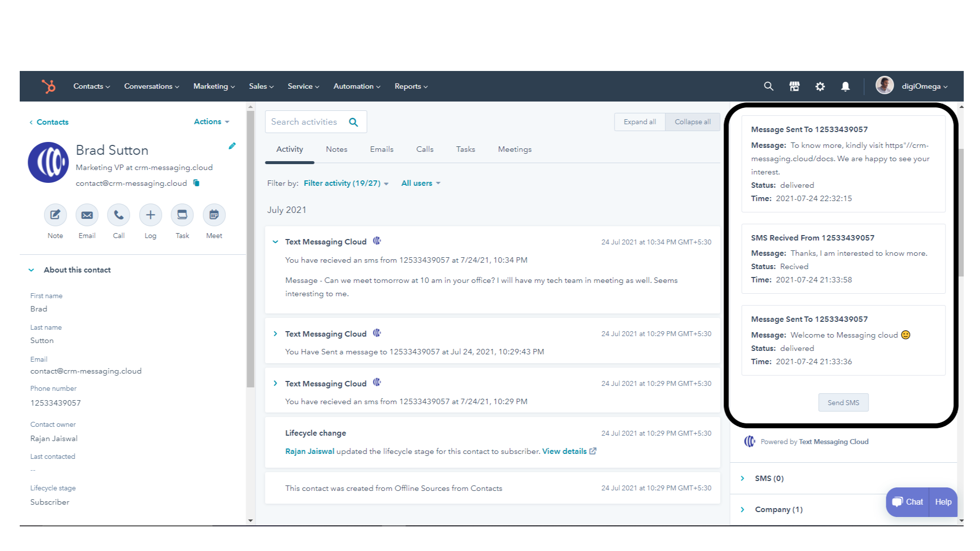
Task: Click the magnifier inside Search activities box
Action: pos(353,122)
